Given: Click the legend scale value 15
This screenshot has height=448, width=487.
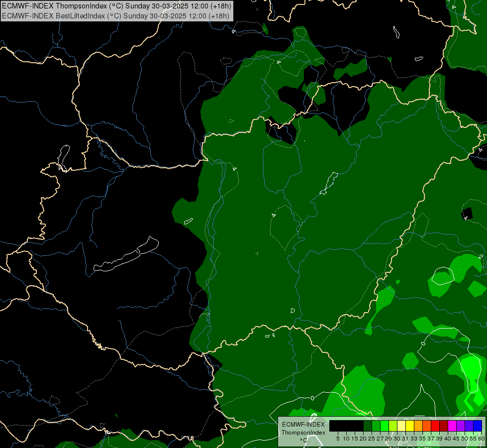Looking at the screenshot, I should [355, 439].
